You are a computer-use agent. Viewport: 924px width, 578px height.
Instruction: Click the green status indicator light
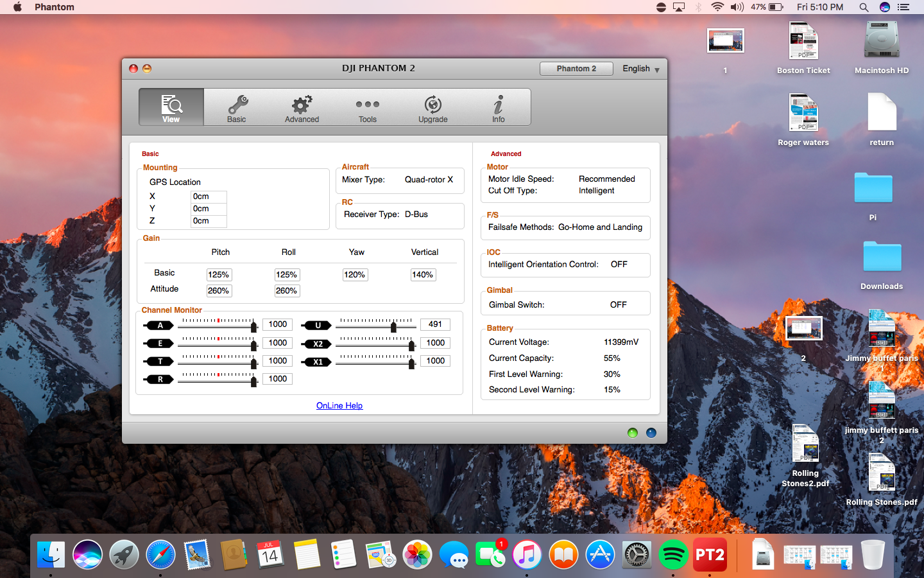(x=633, y=433)
